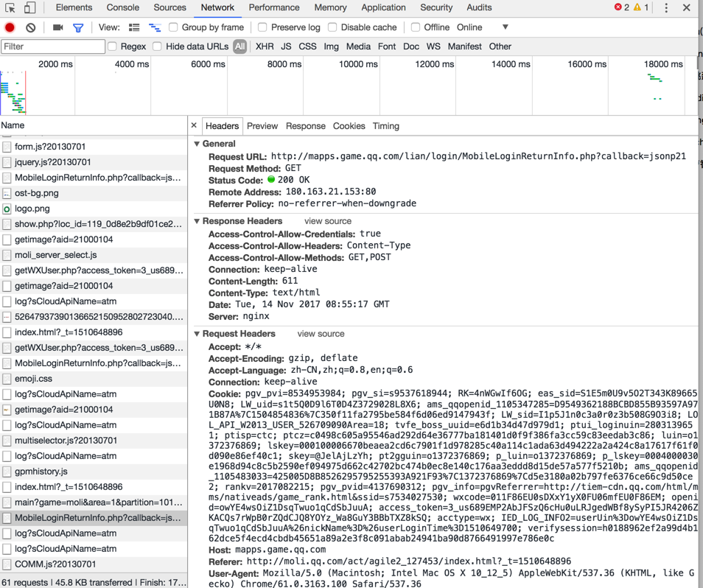Filter requests by Other type

click(x=500, y=46)
